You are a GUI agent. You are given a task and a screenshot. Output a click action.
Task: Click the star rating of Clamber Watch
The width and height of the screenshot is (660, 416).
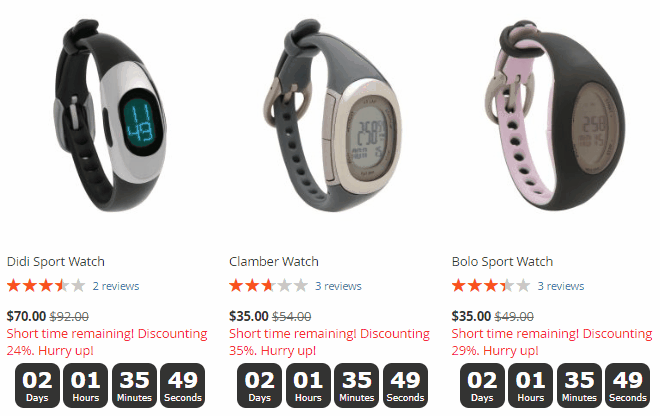[x=269, y=285]
